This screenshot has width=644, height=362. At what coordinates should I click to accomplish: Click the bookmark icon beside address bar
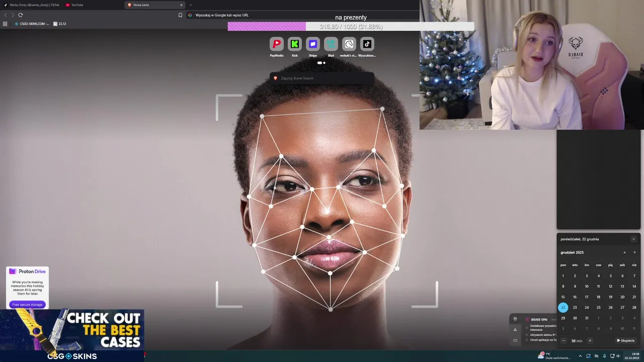[x=180, y=15]
